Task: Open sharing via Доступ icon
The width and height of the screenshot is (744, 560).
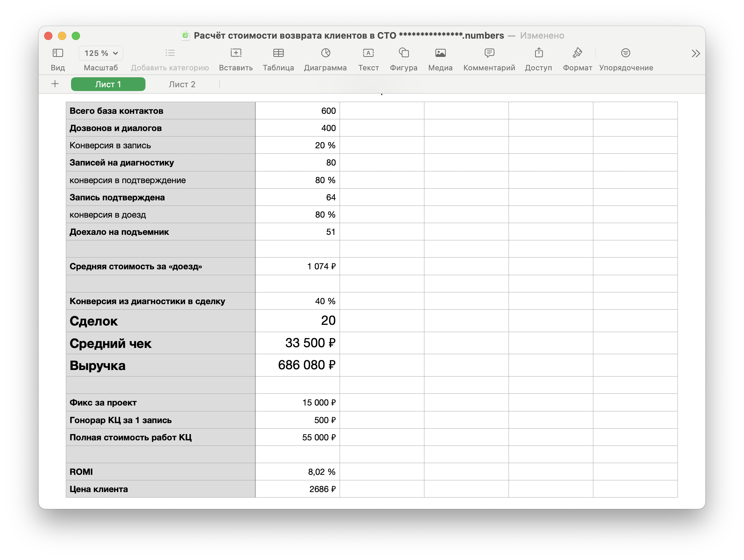Action: (539, 52)
